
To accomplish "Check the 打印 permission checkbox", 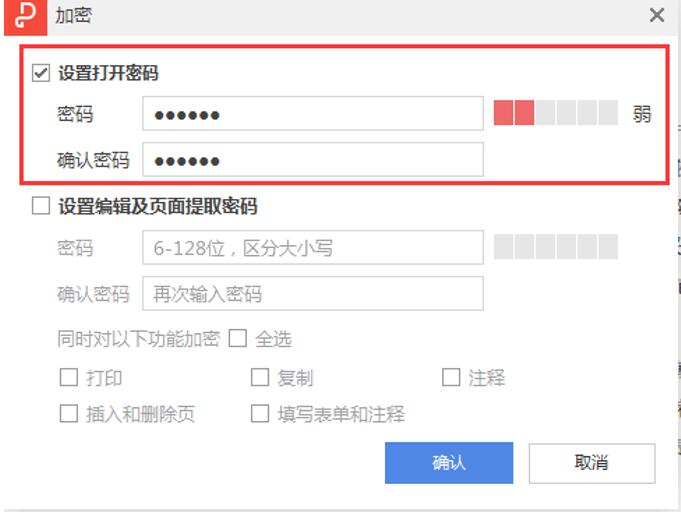I will pyautogui.click(x=69, y=377).
